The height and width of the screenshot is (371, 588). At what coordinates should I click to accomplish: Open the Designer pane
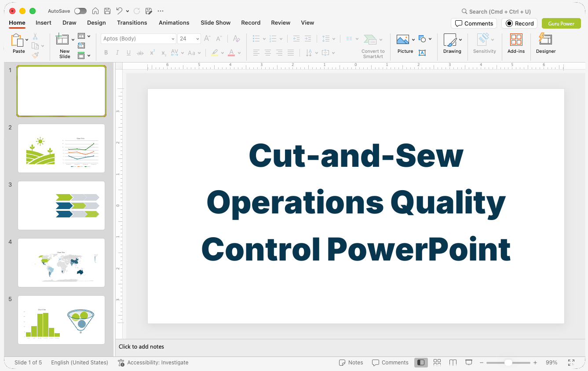(546, 44)
